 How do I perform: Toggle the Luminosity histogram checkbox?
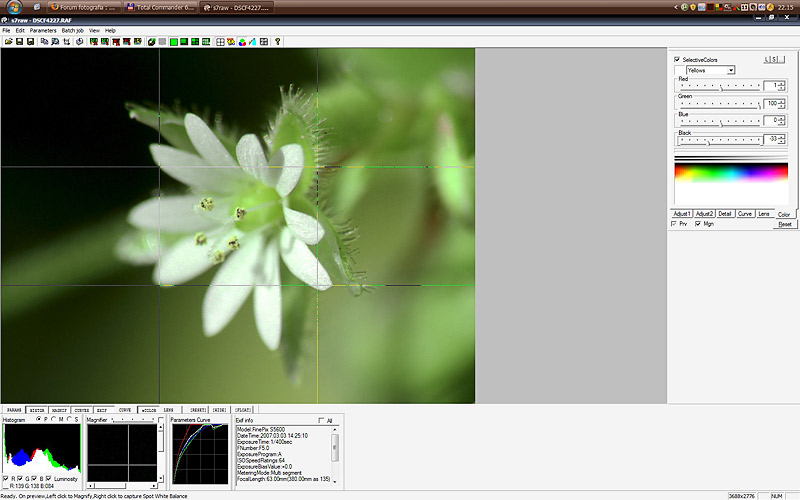coord(48,479)
